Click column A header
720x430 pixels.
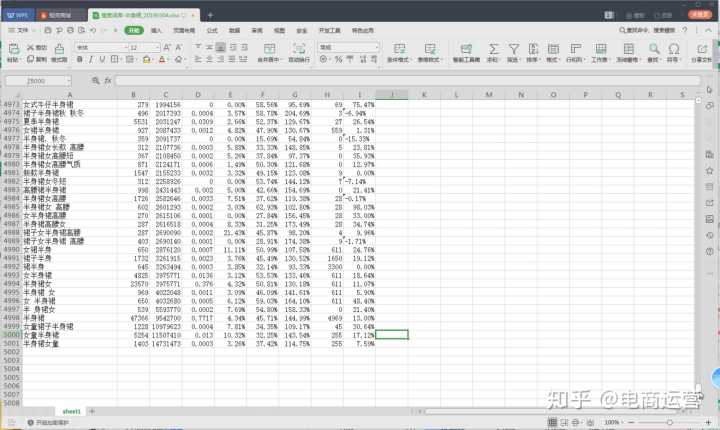(70, 95)
